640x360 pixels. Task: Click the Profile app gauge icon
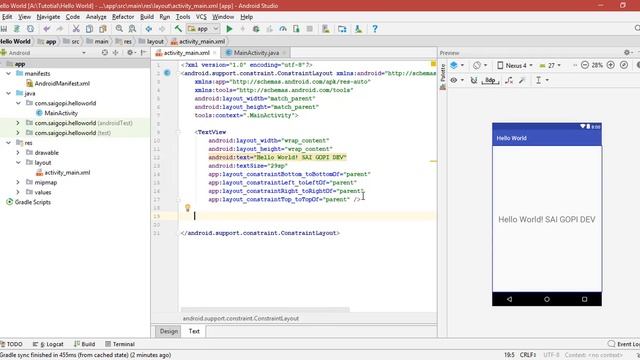click(x=283, y=29)
